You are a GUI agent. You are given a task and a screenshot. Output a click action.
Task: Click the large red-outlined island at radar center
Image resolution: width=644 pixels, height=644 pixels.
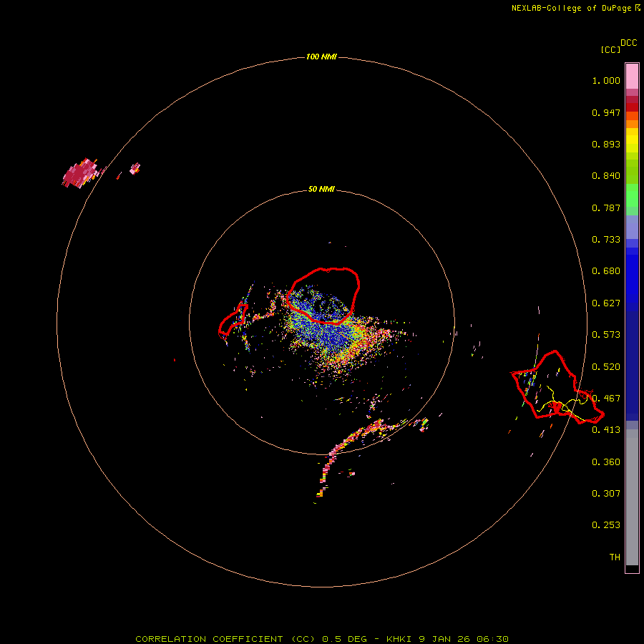[323, 296]
